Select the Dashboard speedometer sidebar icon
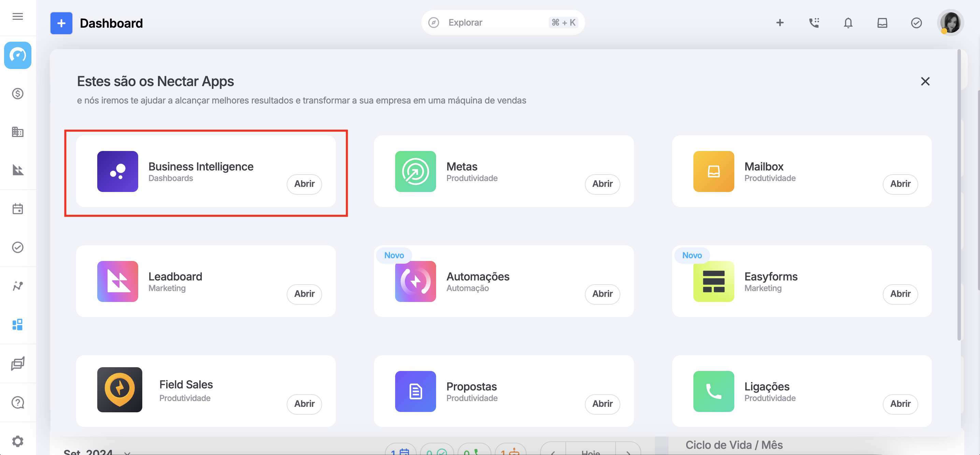980x455 pixels. pyautogui.click(x=17, y=56)
